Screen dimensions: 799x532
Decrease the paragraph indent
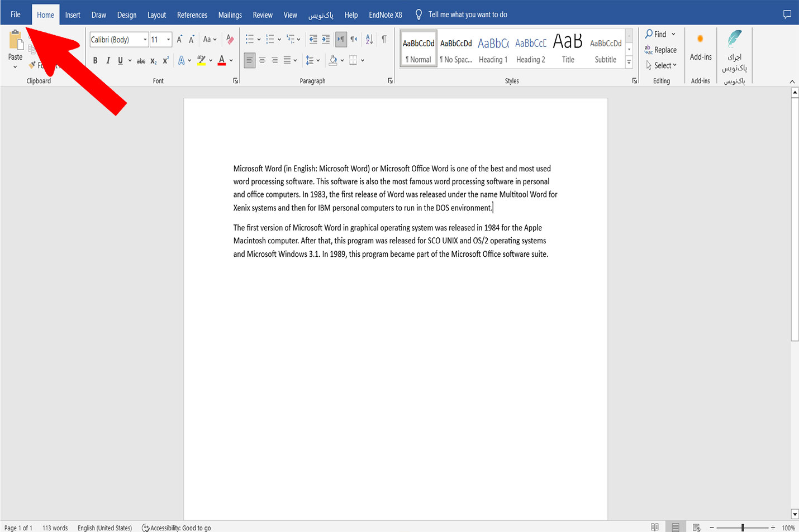(x=313, y=40)
